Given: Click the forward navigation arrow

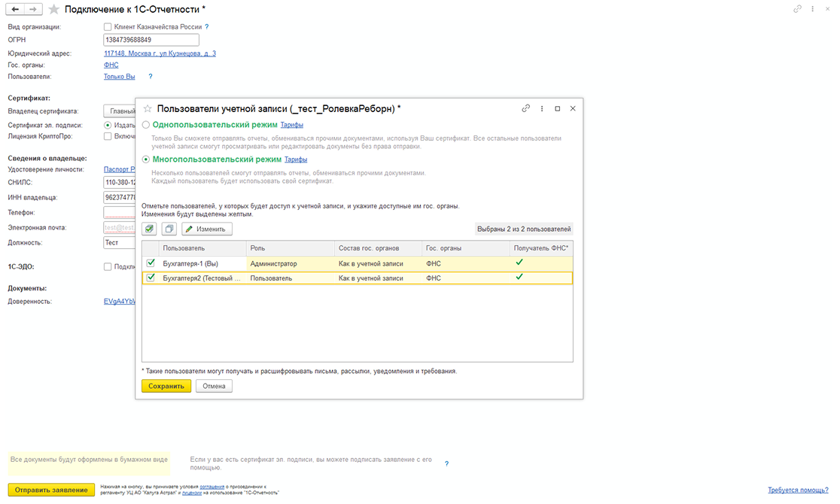Looking at the screenshot, I should pyautogui.click(x=33, y=9).
